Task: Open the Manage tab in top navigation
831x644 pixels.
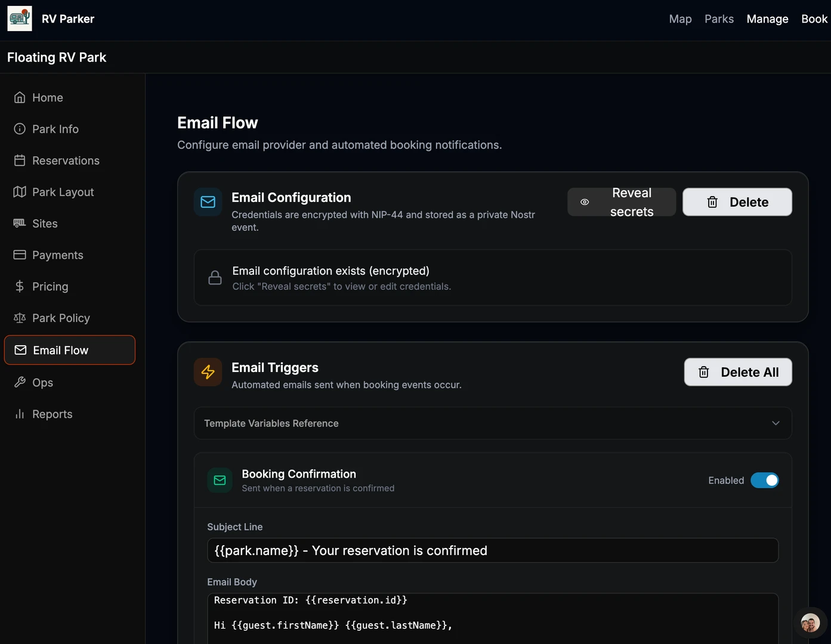Action: 767,19
